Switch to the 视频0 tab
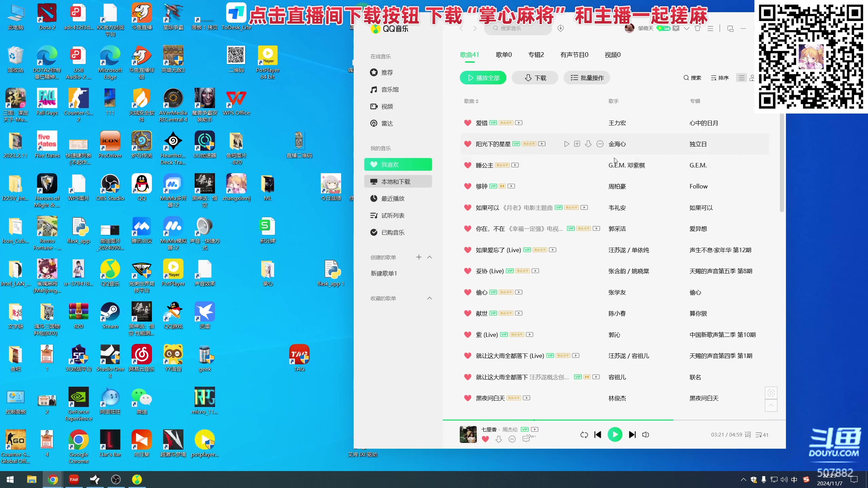Screen dimensions: 868x488 (x=613, y=55)
